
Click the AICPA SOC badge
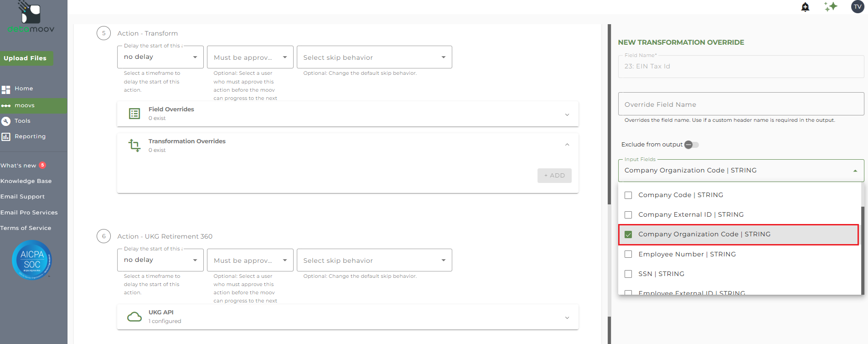click(x=32, y=260)
